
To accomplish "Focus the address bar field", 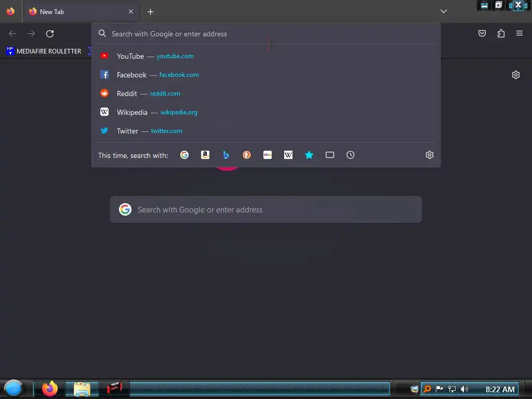I will [266, 34].
